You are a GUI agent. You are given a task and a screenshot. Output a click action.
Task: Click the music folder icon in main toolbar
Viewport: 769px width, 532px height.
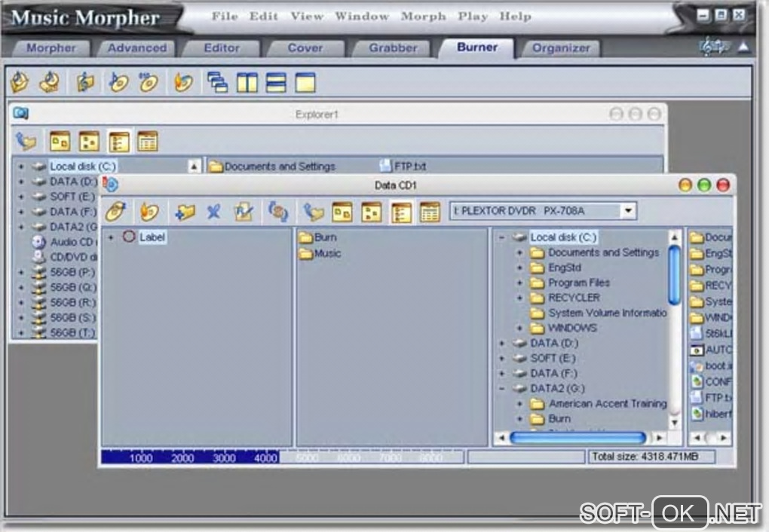85,82
